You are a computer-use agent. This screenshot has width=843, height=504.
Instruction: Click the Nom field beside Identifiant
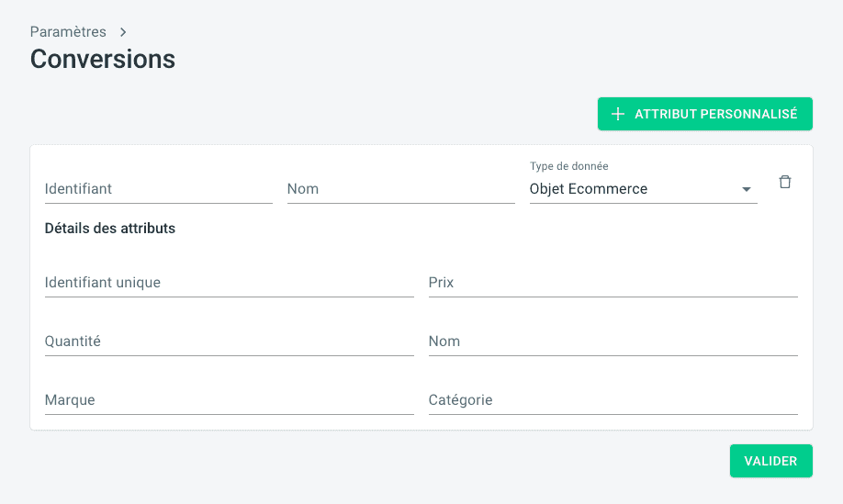400,189
